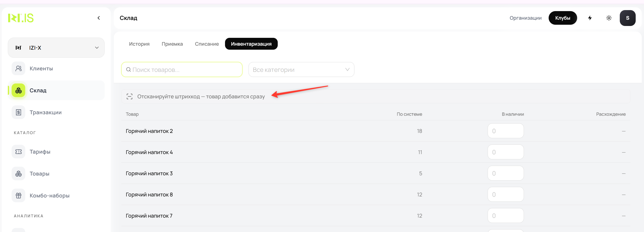This screenshot has width=644, height=232.
Task: Click the По системе column header
Action: click(x=409, y=114)
